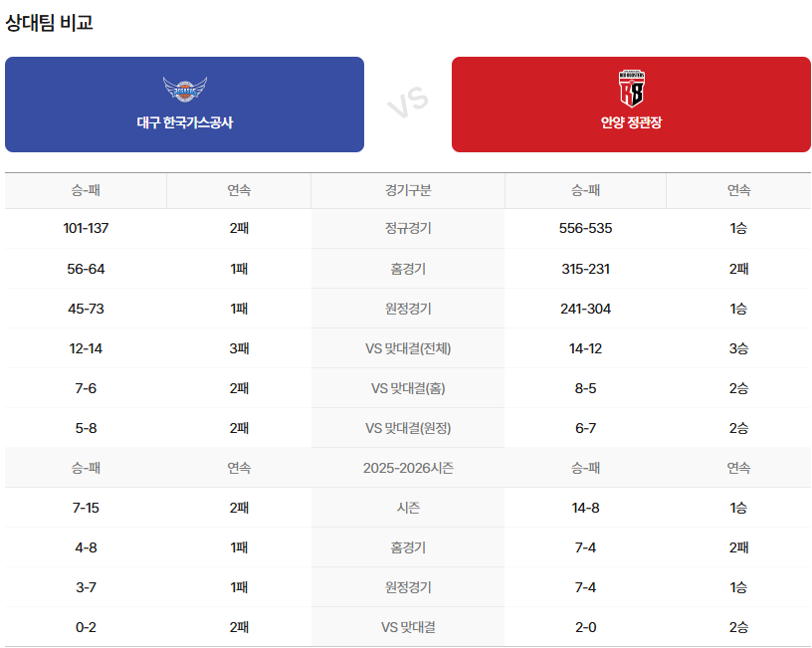
Task: Click the 7-15 season record cell
Action: pos(86,508)
